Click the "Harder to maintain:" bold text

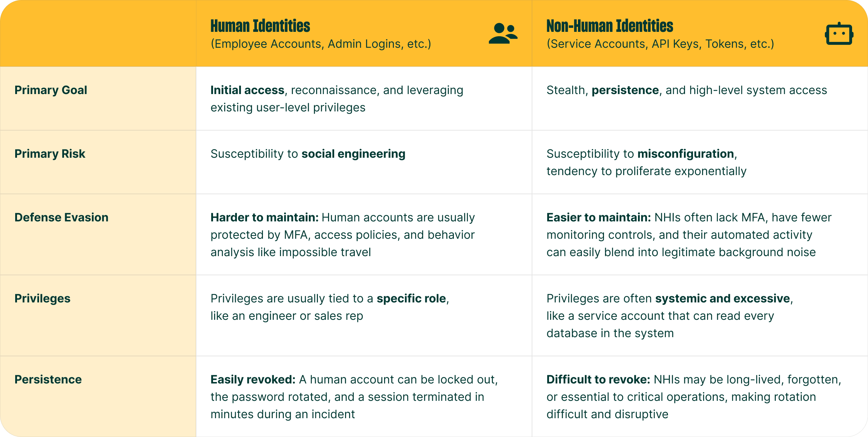point(264,217)
